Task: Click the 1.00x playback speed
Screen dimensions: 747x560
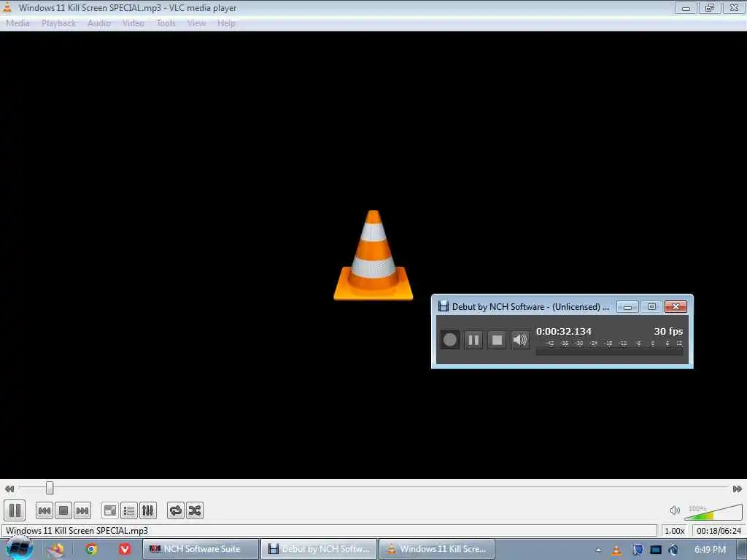Action: (675, 531)
